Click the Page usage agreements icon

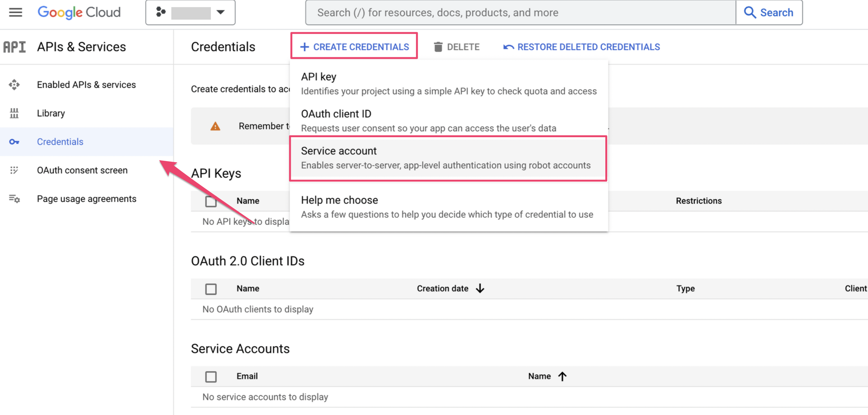pos(14,199)
